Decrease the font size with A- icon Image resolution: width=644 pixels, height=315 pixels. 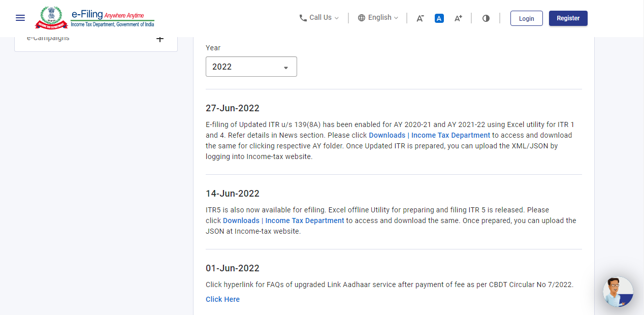pos(420,18)
